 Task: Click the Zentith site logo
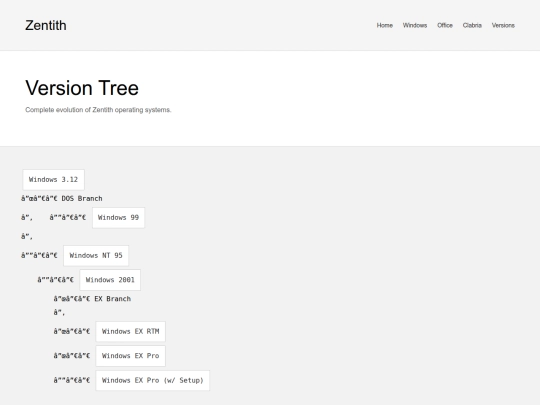pos(46,25)
